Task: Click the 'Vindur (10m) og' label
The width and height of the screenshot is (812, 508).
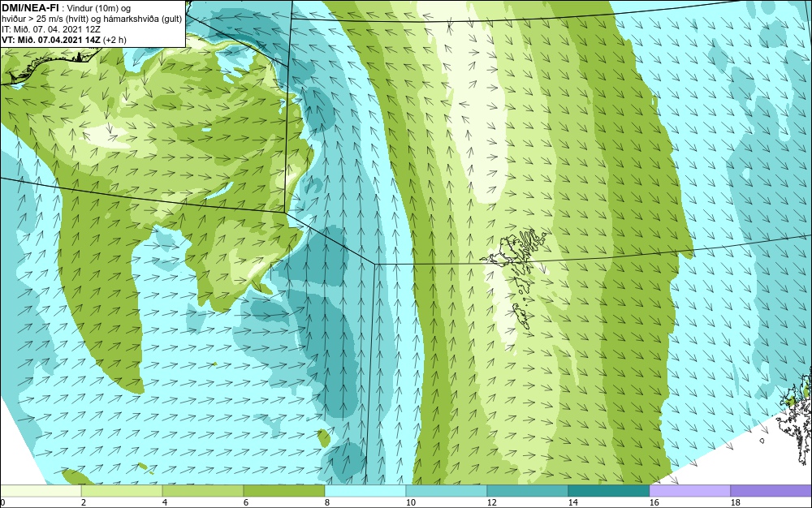Action: [x=99, y=9]
